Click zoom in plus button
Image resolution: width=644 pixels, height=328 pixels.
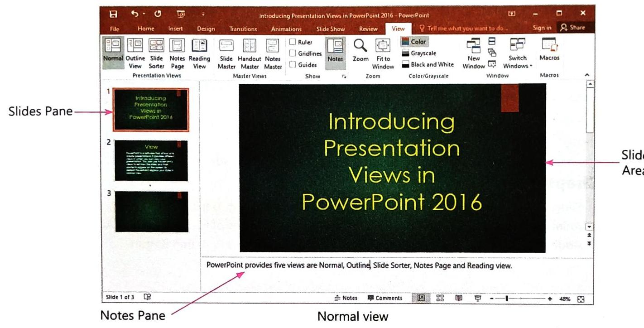click(550, 299)
